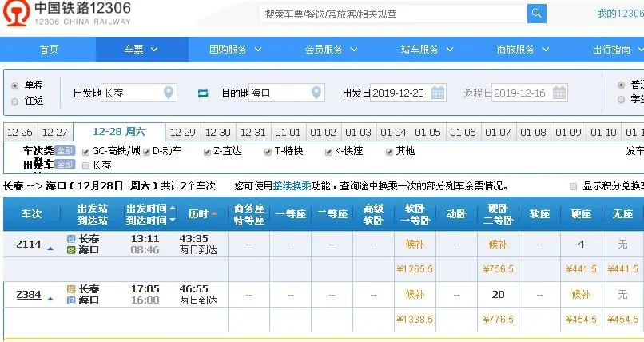644x342 pixels.
Task: Click the destination station location pin icon
Action: coord(316,93)
